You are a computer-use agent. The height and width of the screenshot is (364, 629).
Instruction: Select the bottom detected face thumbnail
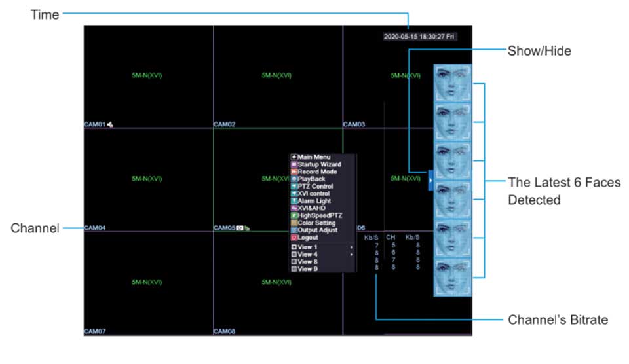(x=453, y=278)
